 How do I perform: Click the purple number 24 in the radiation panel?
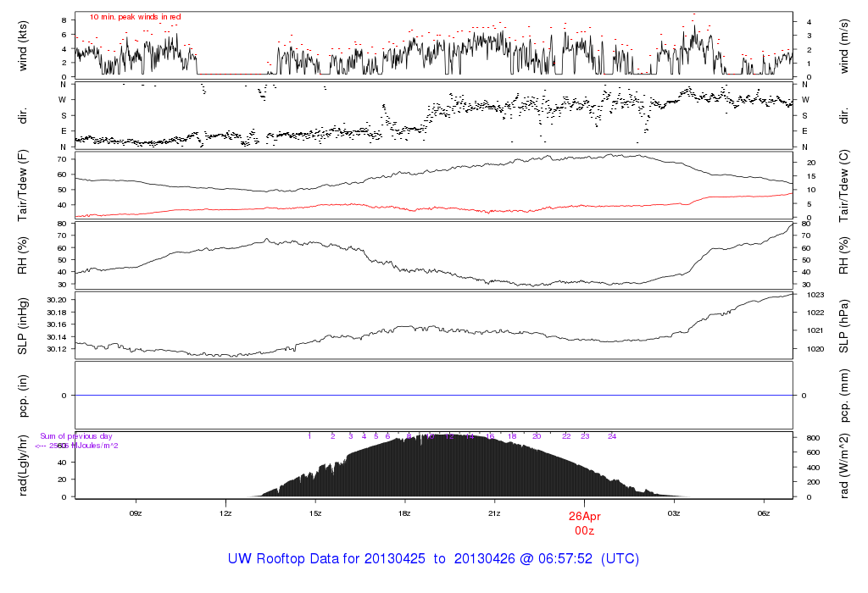(x=611, y=436)
